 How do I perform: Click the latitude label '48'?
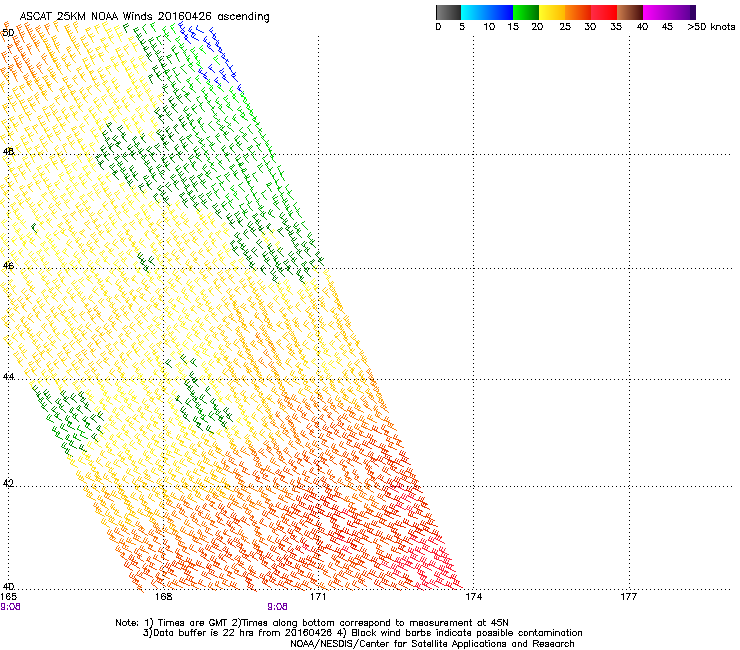tap(8, 152)
